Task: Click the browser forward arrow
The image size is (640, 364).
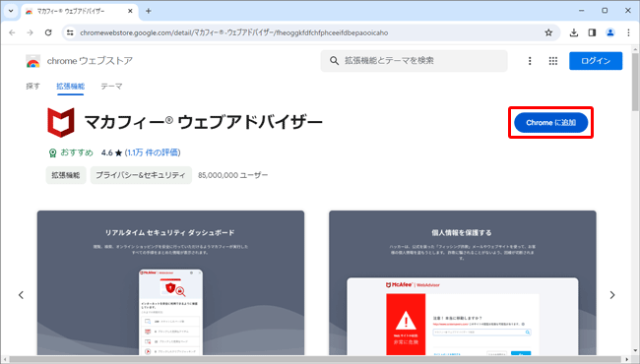Action: click(30, 32)
